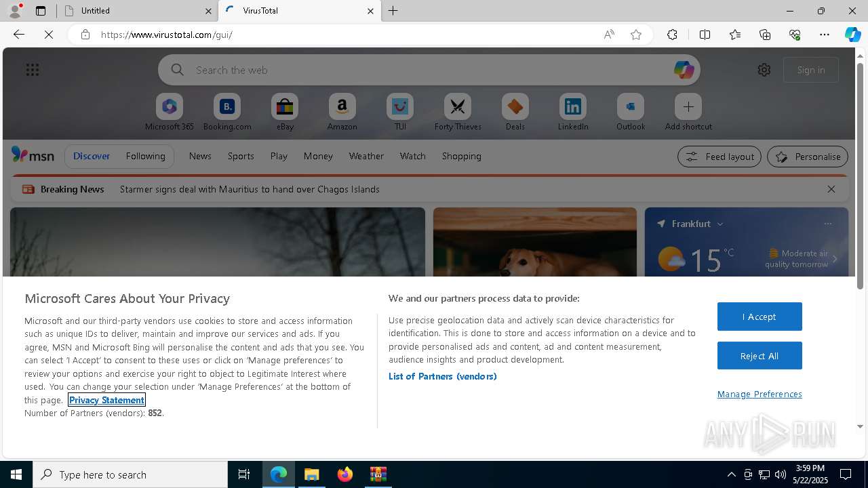Screen dimensions: 868x488
Task: Close the VirusTotal tab
Action: click(370, 11)
